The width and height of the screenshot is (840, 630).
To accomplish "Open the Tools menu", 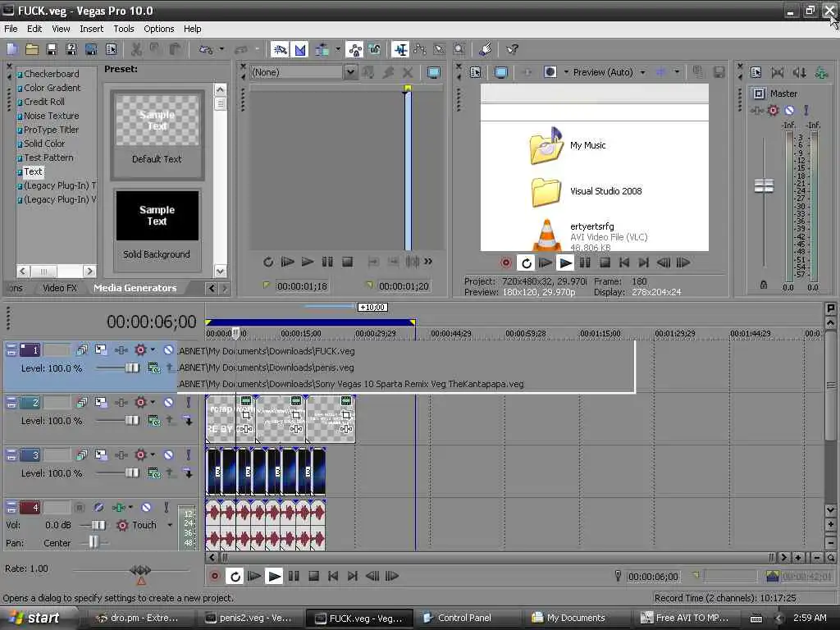I will coord(124,29).
